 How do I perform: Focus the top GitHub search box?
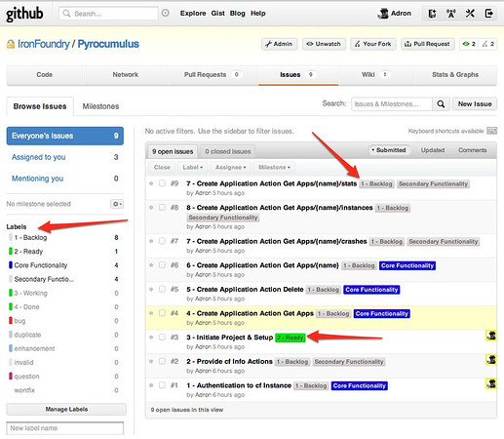click(x=108, y=14)
